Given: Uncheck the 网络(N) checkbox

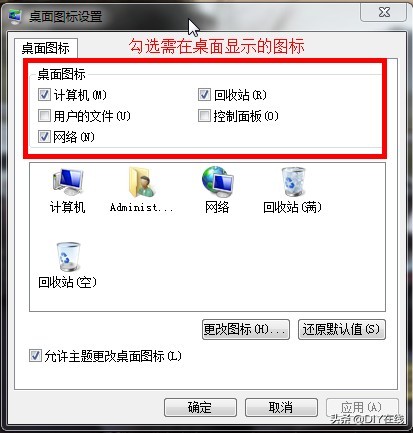Looking at the screenshot, I should click(x=44, y=136).
